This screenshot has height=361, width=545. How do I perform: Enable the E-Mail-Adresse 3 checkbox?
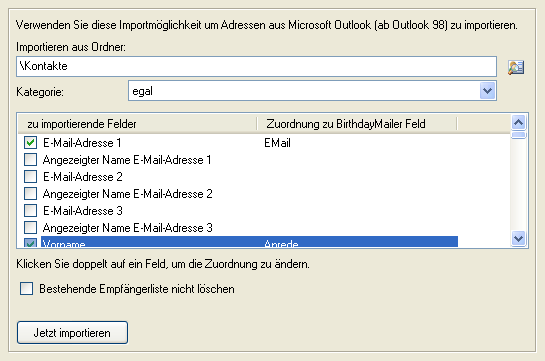coord(30,211)
